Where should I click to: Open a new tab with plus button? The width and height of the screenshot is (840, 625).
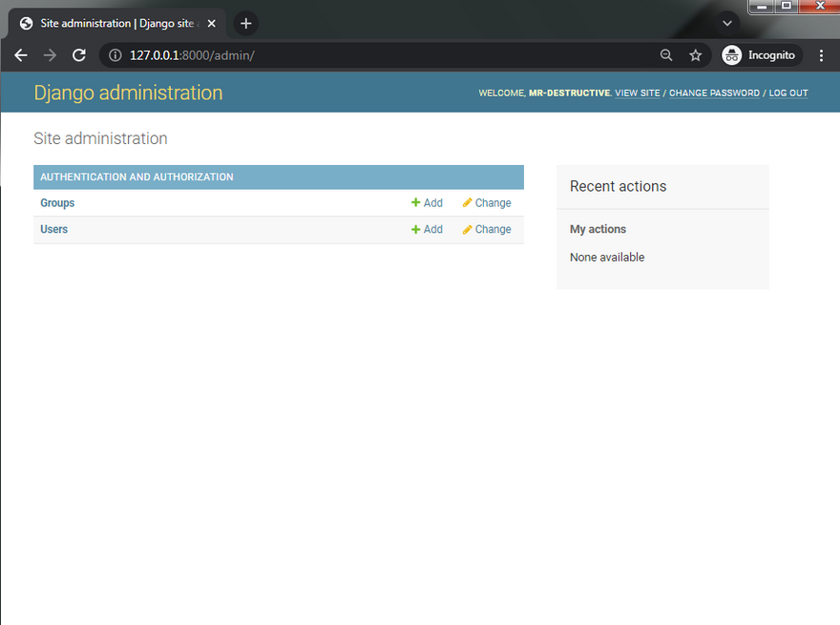246,23
